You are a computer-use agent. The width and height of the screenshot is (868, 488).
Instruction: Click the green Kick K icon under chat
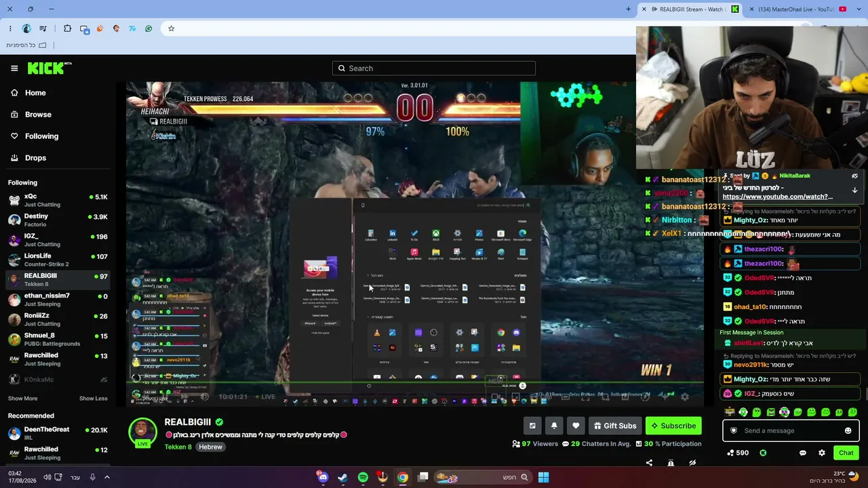click(x=763, y=453)
